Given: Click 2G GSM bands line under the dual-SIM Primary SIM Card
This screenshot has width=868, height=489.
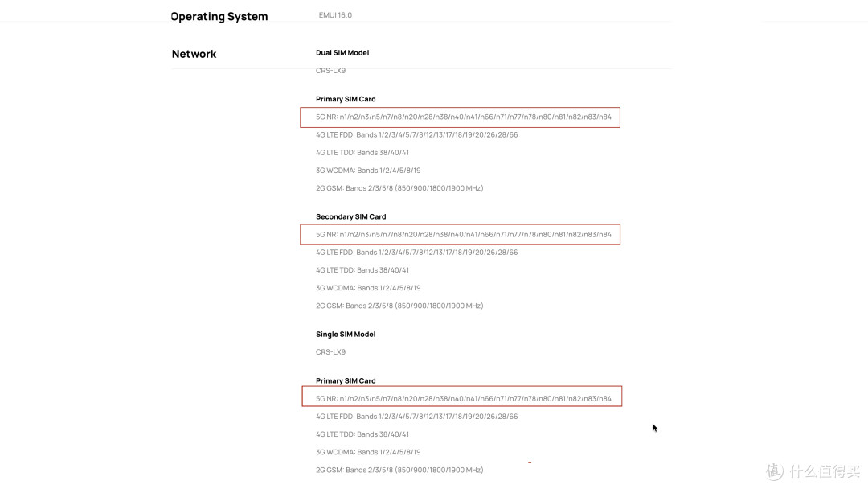Looking at the screenshot, I should (399, 188).
